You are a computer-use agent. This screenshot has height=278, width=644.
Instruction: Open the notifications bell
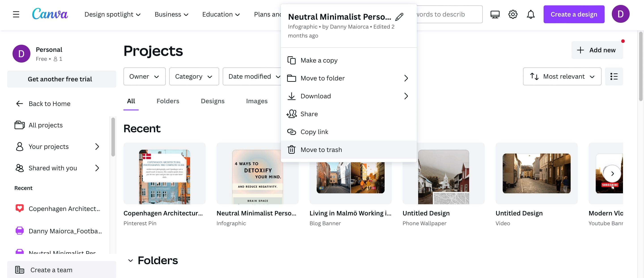click(530, 14)
